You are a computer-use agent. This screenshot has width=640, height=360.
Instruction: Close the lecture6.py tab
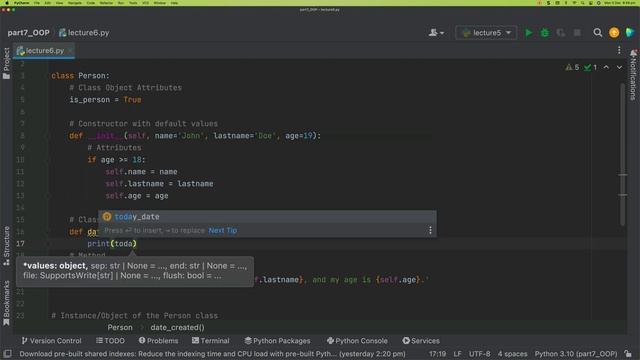pos(70,51)
